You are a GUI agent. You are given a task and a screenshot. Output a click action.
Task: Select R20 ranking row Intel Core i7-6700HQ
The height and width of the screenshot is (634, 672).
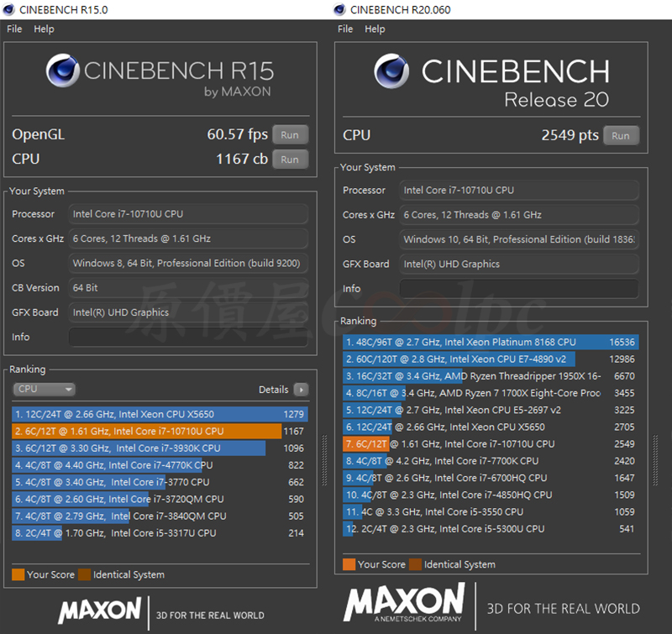(x=491, y=478)
